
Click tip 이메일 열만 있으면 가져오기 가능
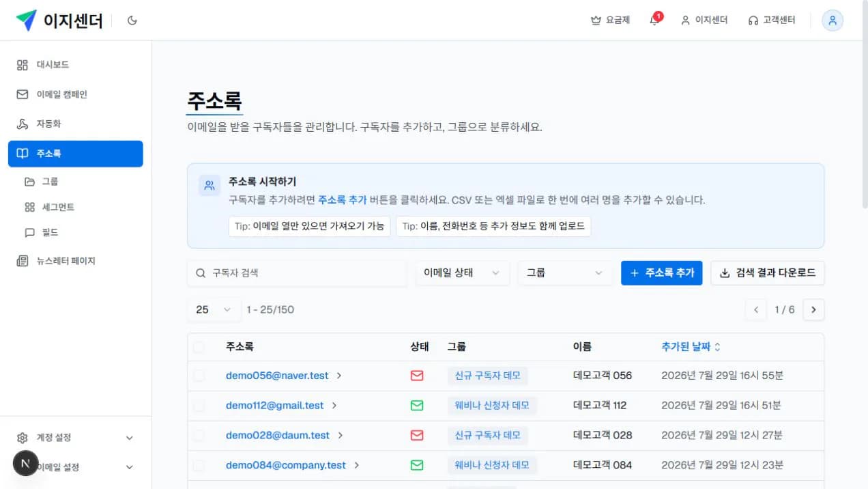(309, 226)
